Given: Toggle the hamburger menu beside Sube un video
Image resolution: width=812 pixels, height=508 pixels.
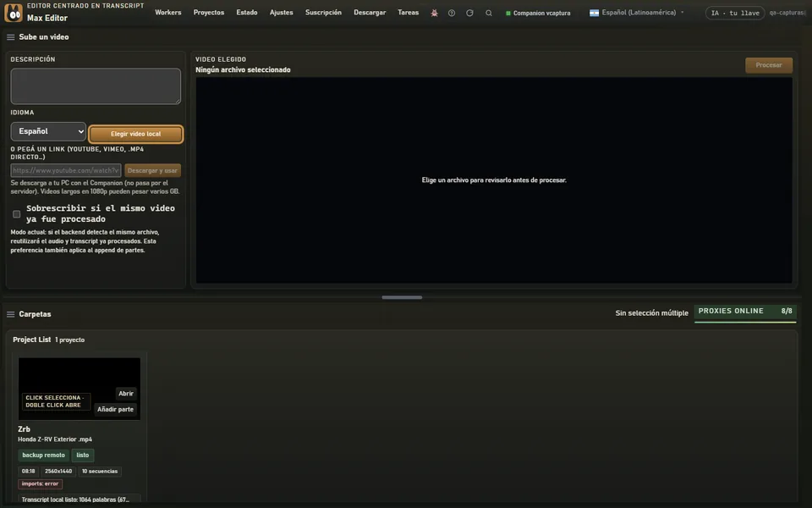Looking at the screenshot, I should pos(10,37).
